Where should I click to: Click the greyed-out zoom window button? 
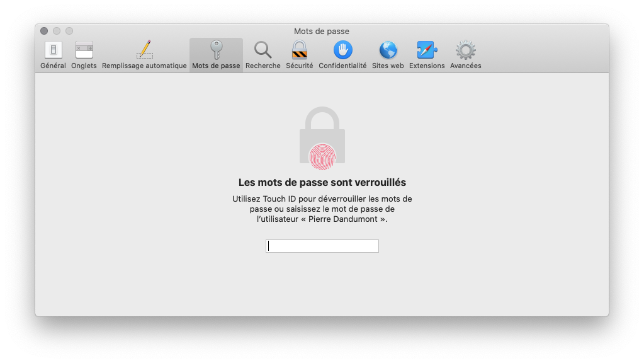69,31
